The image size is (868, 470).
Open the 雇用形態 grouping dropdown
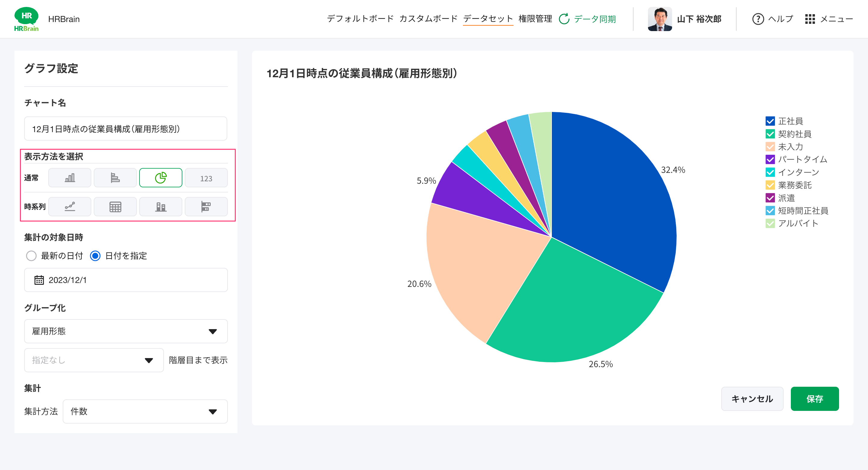pos(126,331)
